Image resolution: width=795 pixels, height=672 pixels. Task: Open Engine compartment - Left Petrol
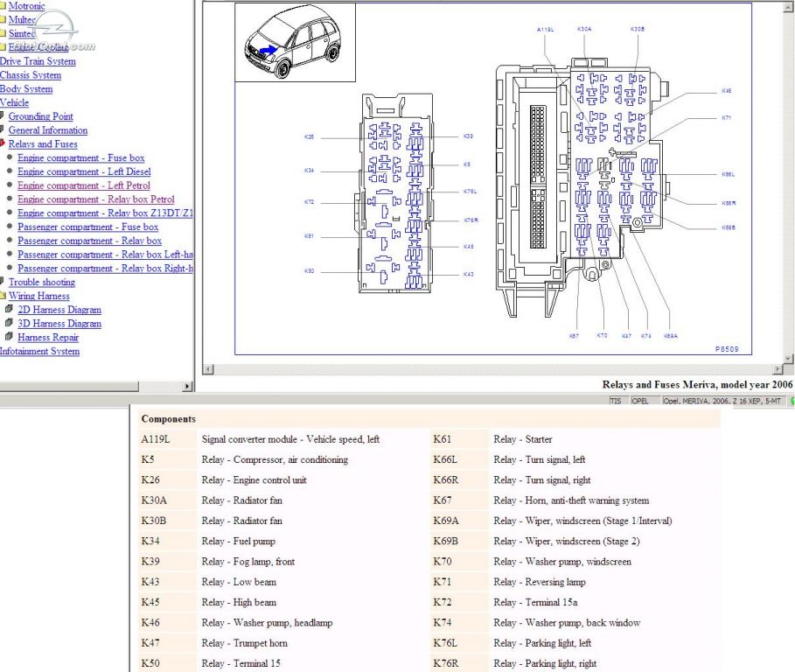point(84,185)
